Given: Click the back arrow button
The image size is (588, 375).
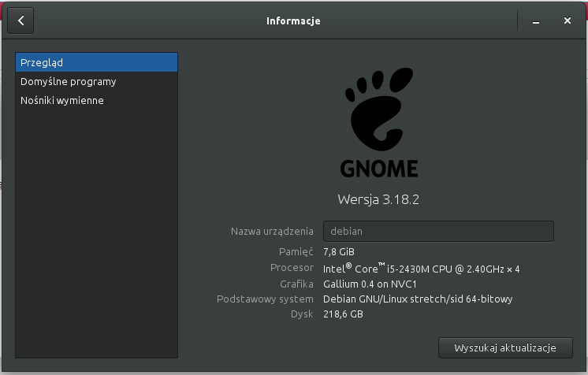Looking at the screenshot, I should point(21,21).
